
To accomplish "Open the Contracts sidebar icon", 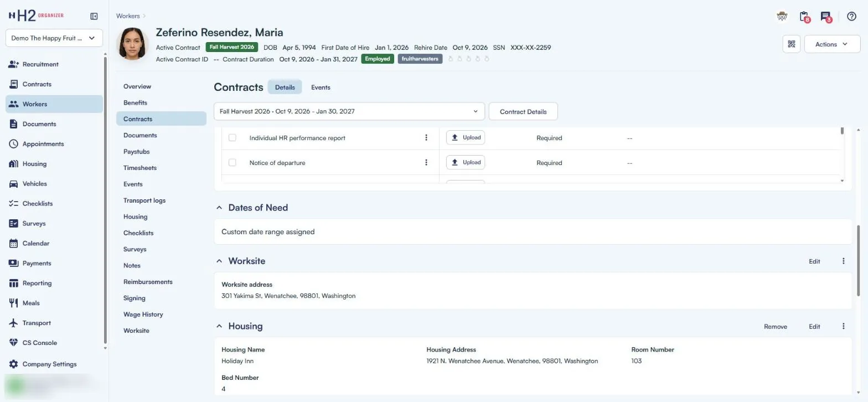I will coord(14,84).
